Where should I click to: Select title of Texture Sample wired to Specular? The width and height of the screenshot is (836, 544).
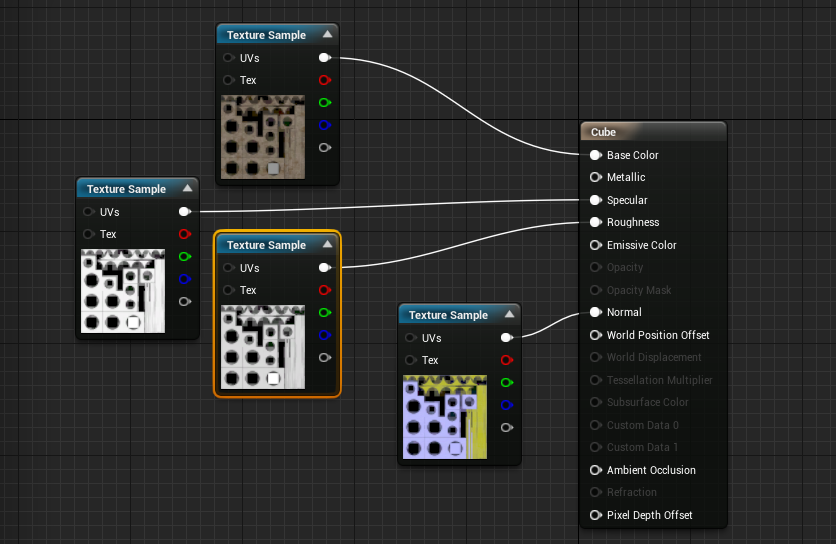click(x=126, y=189)
